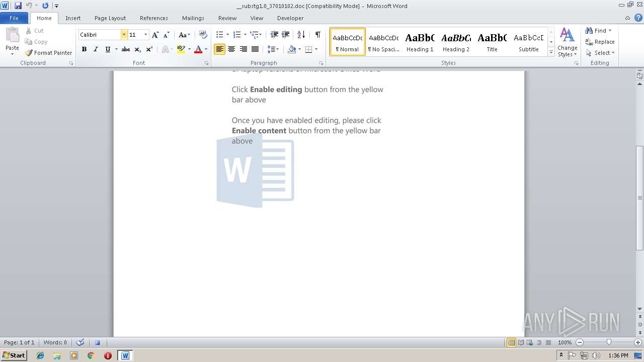Switch to Mailings tab
Image resolution: width=644 pixels, height=362 pixels.
193,18
